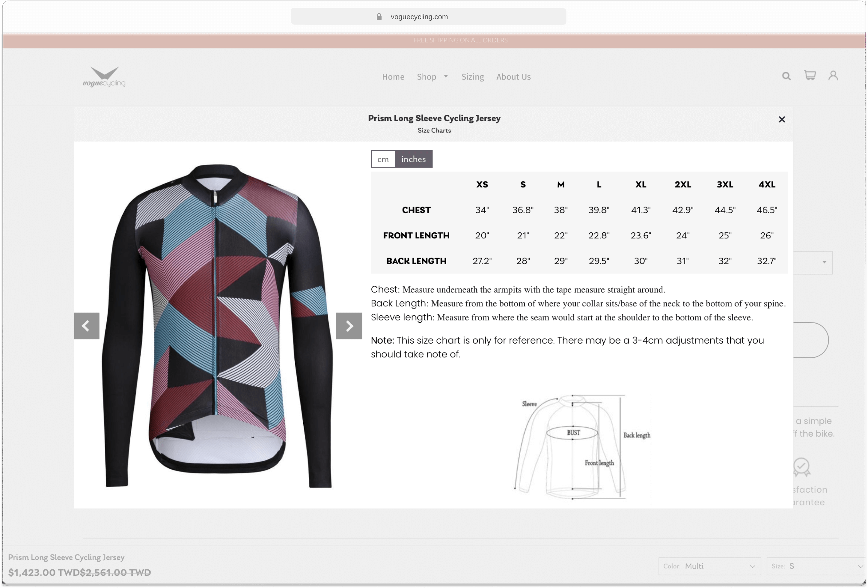Screen dimensions: 868x588
Task: Go to the Home page
Action: [393, 76]
